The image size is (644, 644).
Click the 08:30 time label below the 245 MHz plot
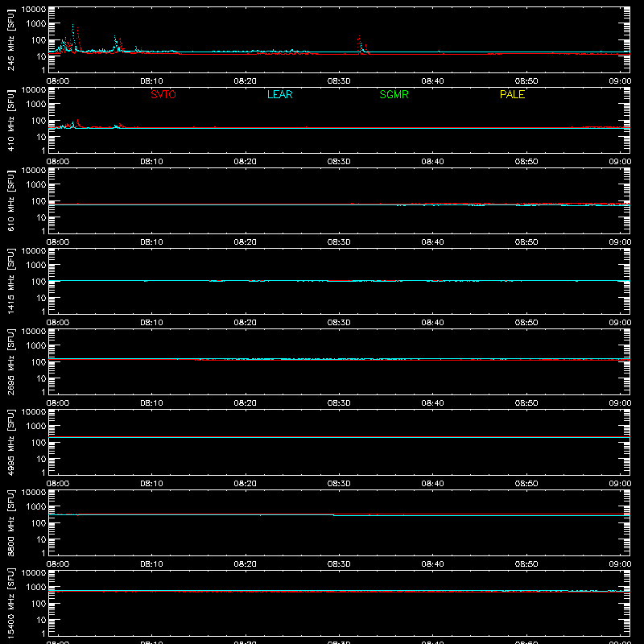339,81
